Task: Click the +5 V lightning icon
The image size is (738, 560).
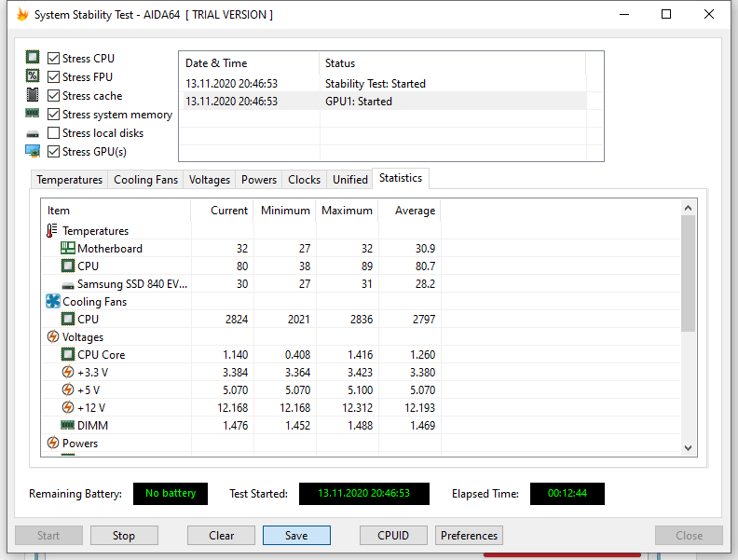Action: (x=68, y=389)
